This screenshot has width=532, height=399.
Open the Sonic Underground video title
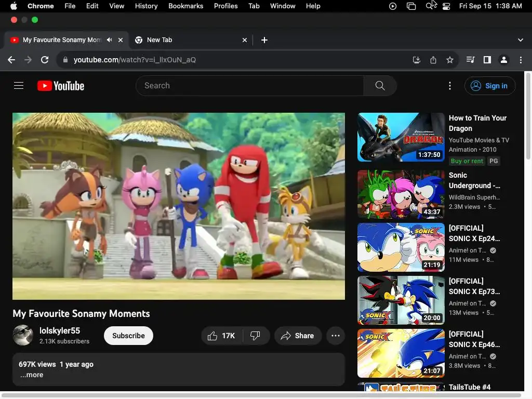(x=474, y=180)
